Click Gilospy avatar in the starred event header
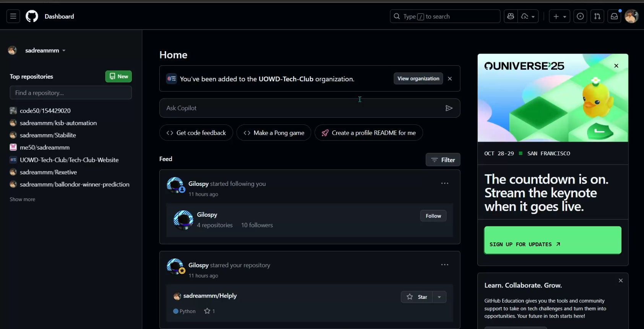The image size is (644, 329). (175, 266)
